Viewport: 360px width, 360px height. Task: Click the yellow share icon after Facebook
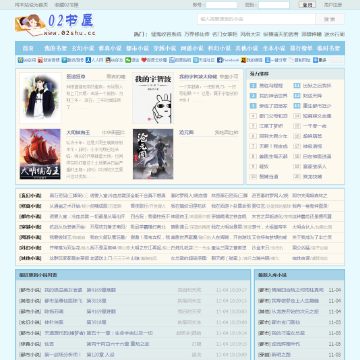(244, 60)
